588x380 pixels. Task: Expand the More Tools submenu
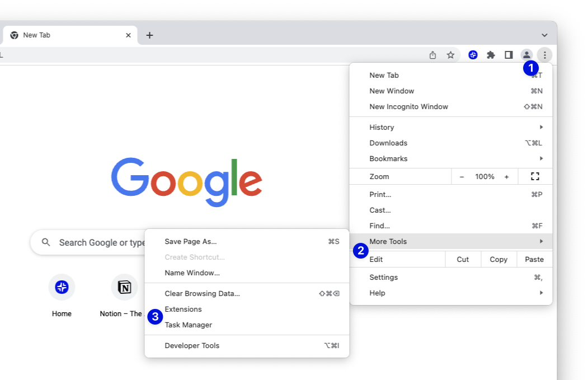pyautogui.click(x=451, y=242)
